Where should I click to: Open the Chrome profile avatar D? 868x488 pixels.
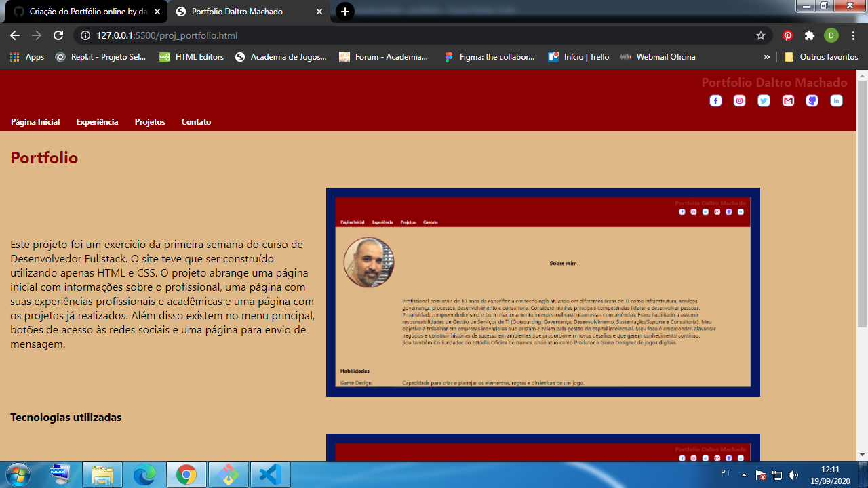pyautogui.click(x=831, y=35)
